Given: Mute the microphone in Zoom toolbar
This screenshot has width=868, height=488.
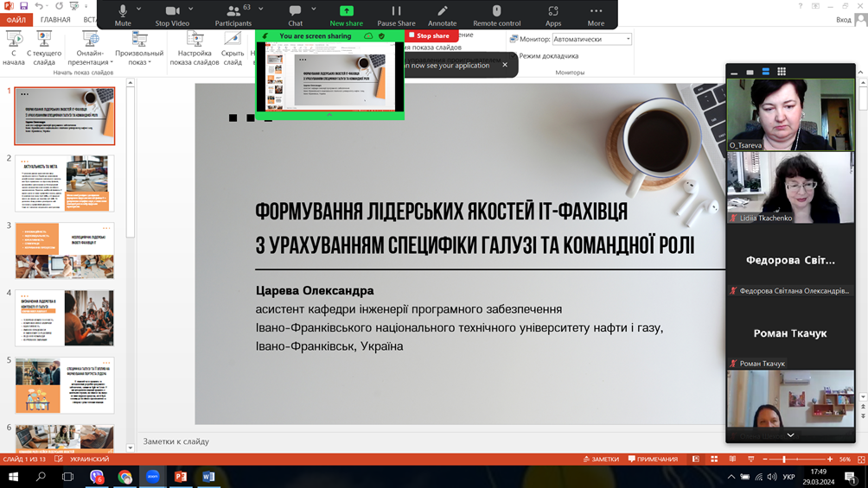Looking at the screenshot, I should tap(123, 14).
